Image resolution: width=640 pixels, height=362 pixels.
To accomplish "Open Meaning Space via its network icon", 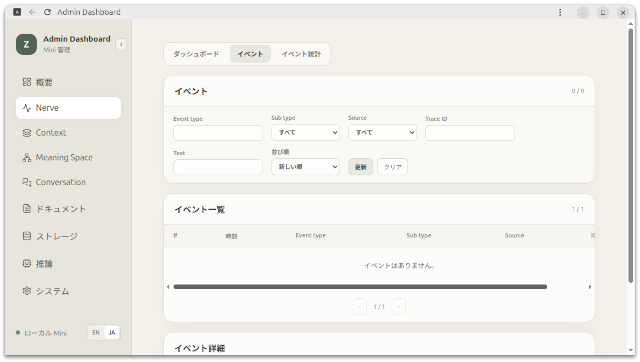I will (27, 158).
